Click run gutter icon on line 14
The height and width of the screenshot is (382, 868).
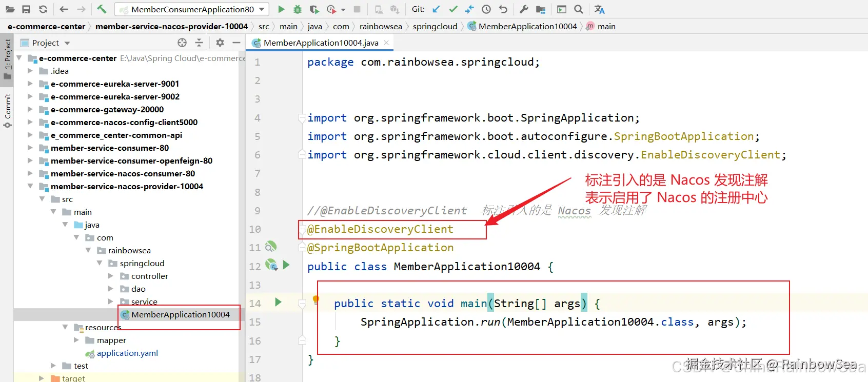pos(278,302)
